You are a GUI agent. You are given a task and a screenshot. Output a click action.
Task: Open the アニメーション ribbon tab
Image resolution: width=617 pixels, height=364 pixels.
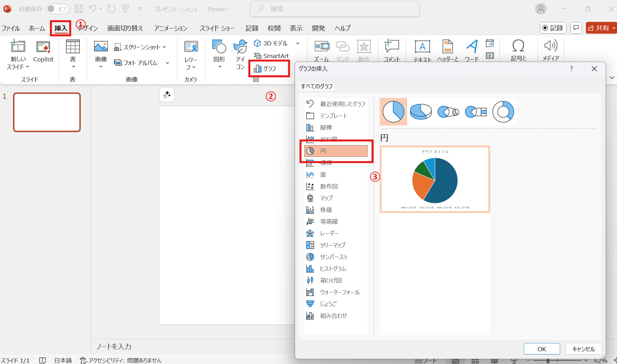click(x=171, y=28)
